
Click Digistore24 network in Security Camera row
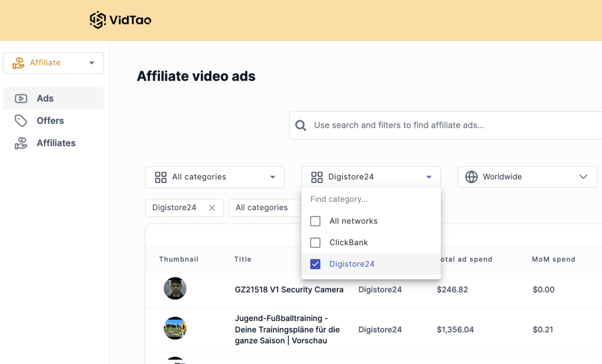[380, 290]
